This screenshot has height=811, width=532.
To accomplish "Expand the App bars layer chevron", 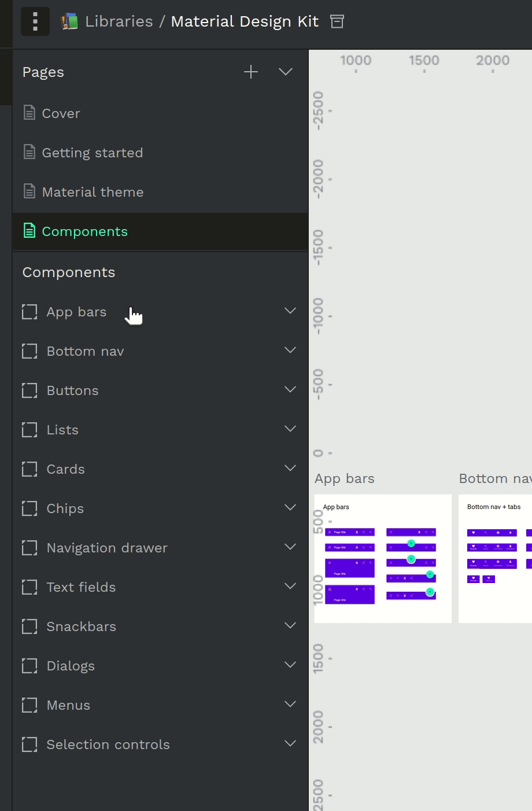I will pos(290,311).
